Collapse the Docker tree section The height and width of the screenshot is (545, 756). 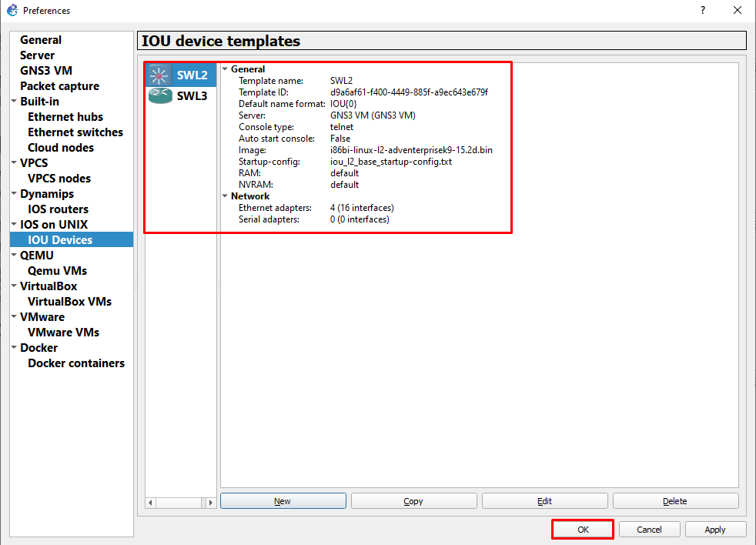pyautogui.click(x=14, y=347)
